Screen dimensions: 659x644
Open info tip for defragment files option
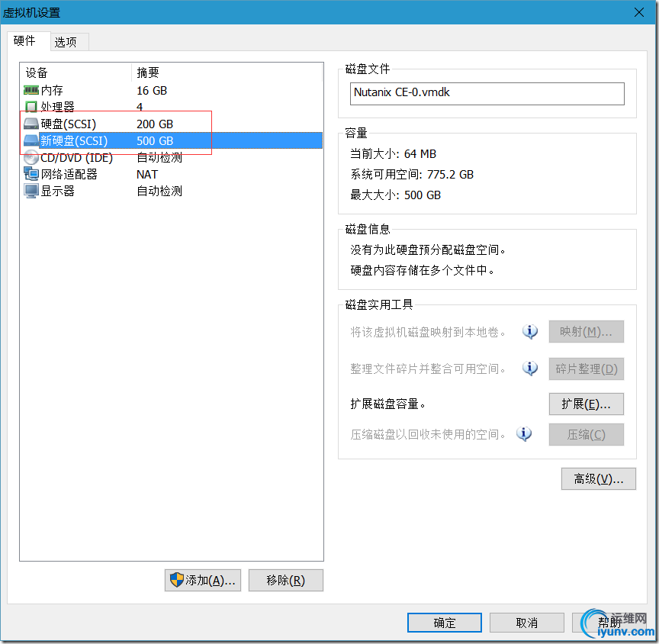(x=529, y=369)
